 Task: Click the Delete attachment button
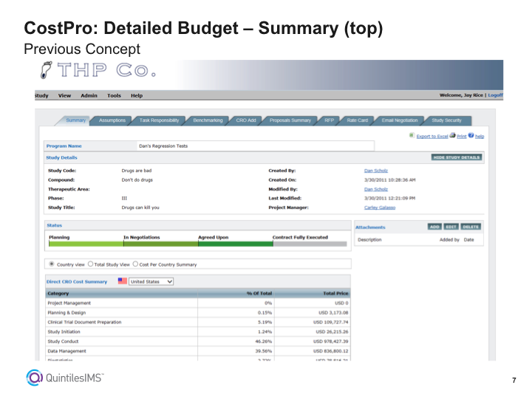pos(471,227)
